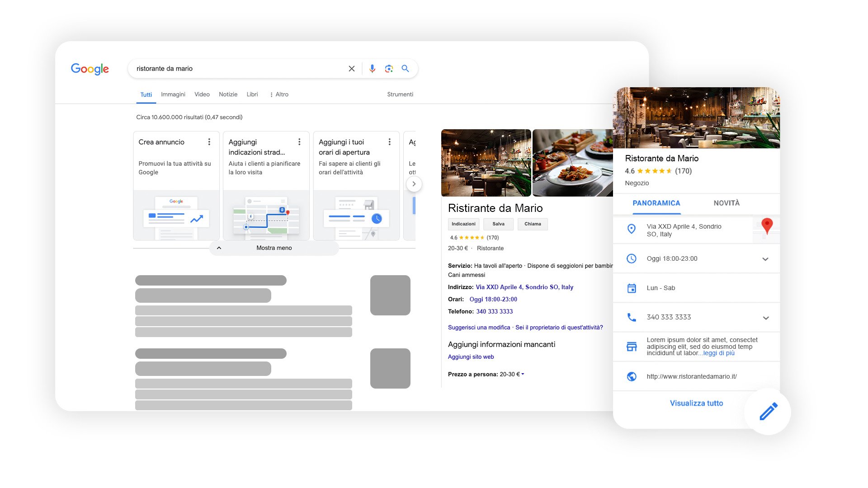Image resolution: width=868 pixels, height=488 pixels.
Task: Click the globe icon next to the website URL
Action: pyautogui.click(x=632, y=376)
